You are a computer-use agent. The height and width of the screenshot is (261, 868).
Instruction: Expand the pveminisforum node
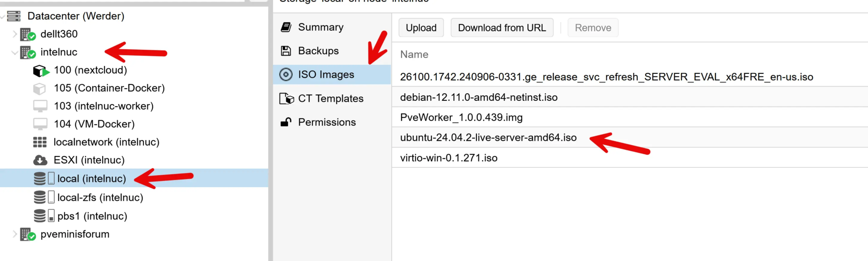tap(14, 234)
